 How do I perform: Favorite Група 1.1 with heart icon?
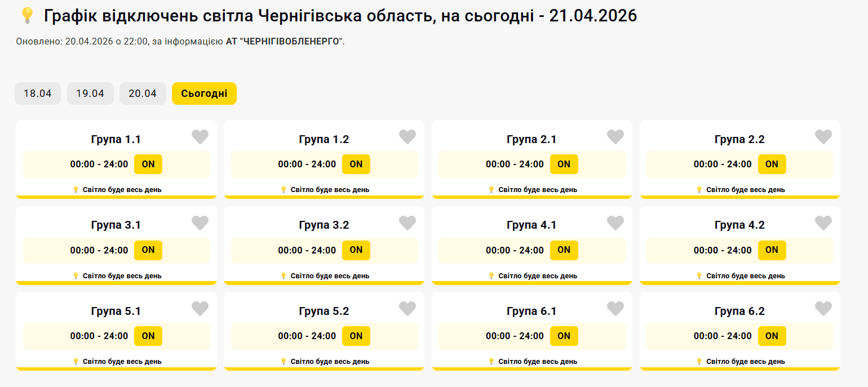200,137
